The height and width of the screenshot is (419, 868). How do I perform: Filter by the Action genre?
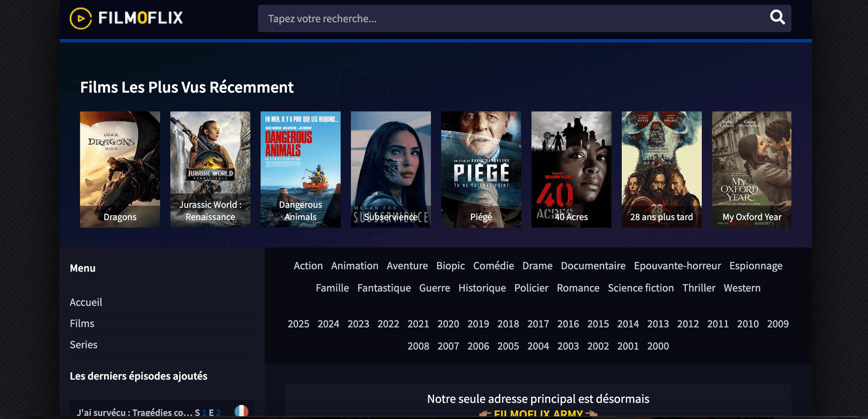pos(308,266)
